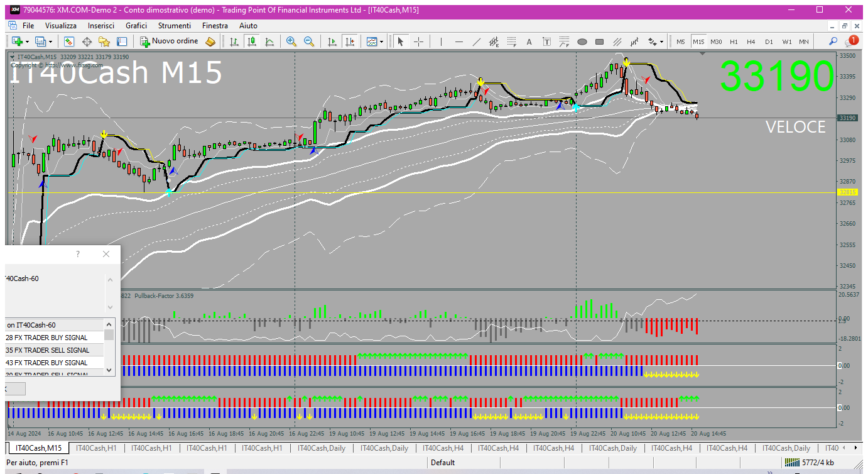Switch to the first IT40Cash,H1 chart tab
The image size is (868, 474).
point(96,448)
